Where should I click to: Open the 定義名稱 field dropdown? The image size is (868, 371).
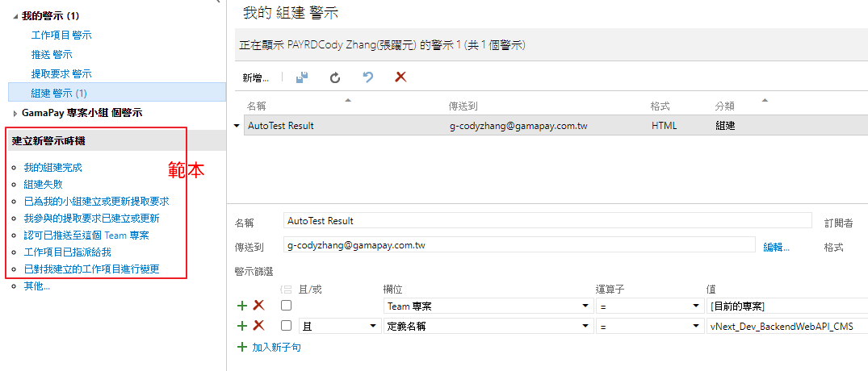(x=486, y=326)
